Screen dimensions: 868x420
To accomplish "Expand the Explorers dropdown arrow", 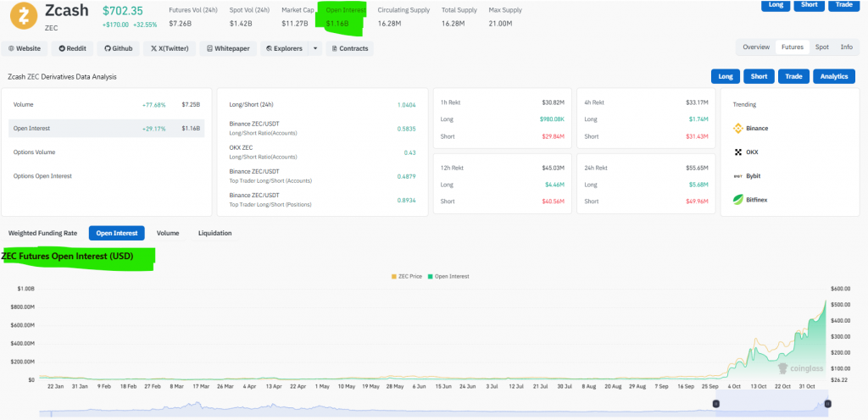I will click(x=315, y=49).
